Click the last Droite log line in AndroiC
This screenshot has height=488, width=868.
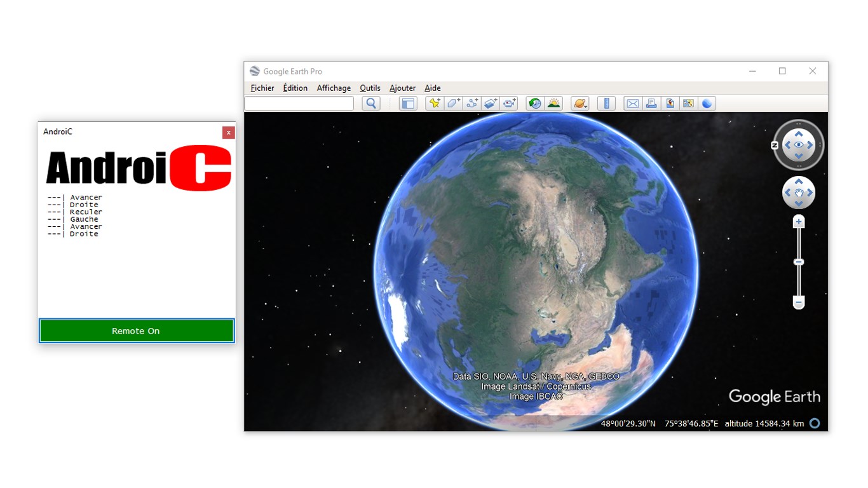pos(72,234)
